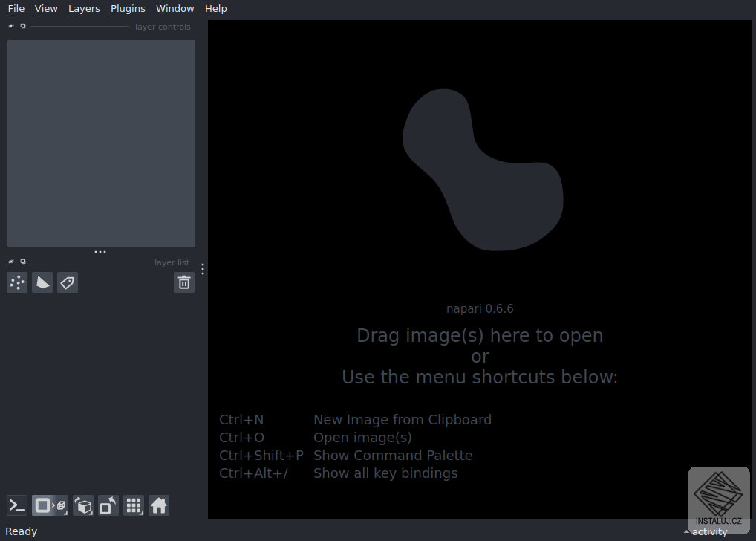Hide the layer list dock panel
Screen dimensions: 756x541
(11, 262)
